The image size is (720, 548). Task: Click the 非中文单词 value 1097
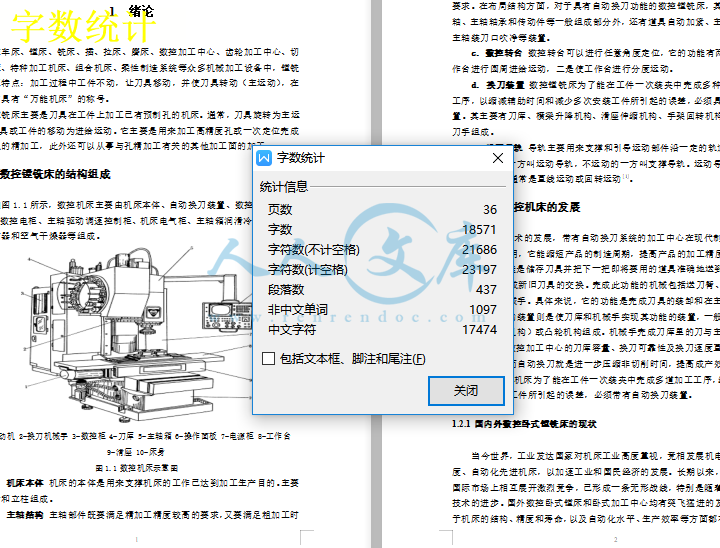[x=483, y=310]
